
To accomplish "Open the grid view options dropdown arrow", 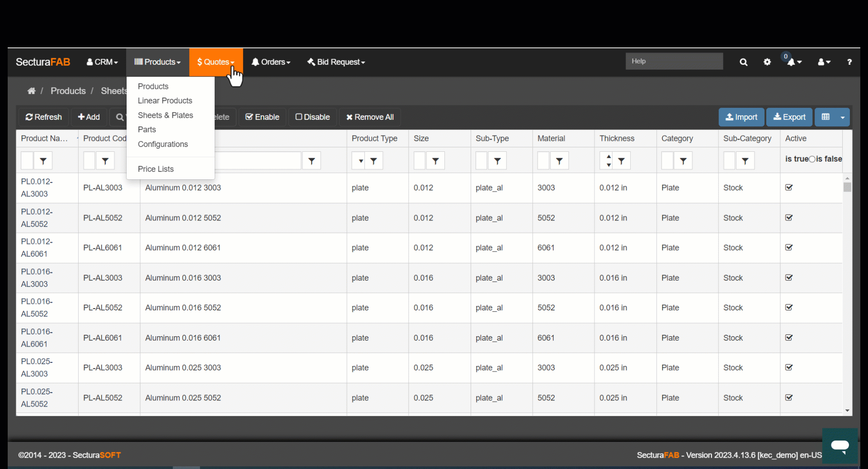I will click(x=842, y=117).
